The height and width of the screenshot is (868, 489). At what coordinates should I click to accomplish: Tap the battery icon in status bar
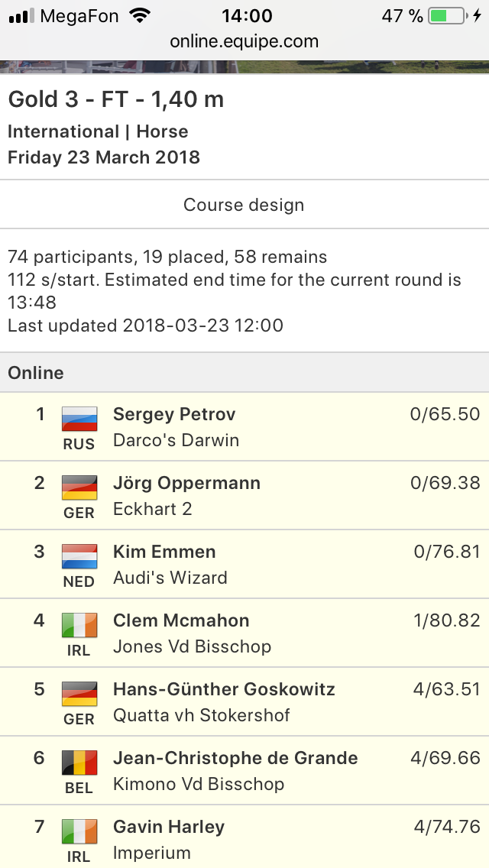(x=448, y=16)
